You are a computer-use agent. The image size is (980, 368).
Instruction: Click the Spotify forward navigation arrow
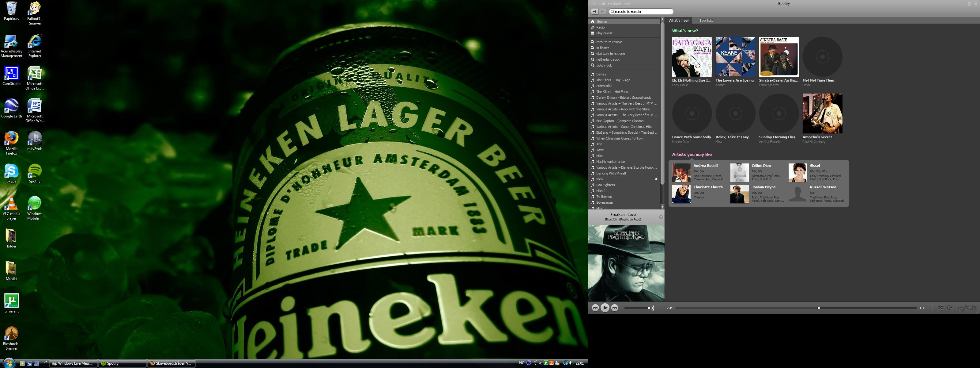coord(603,11)
